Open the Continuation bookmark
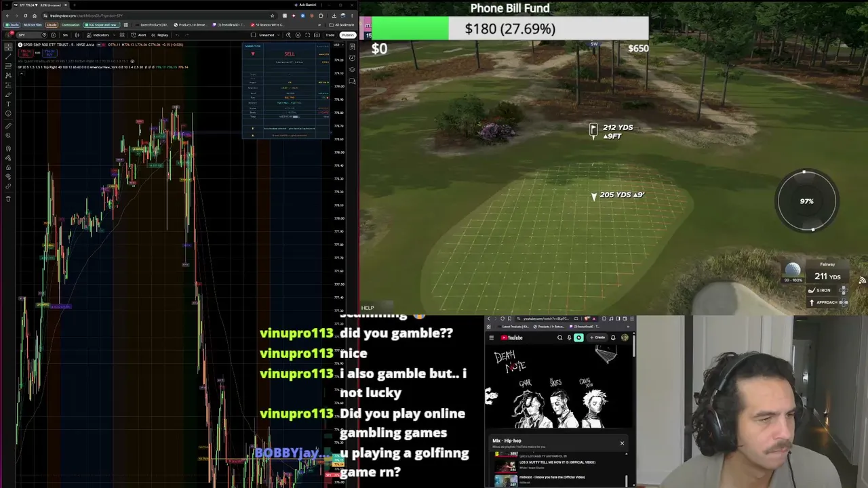This screenshot has height=488, width=868. (71, 25)
